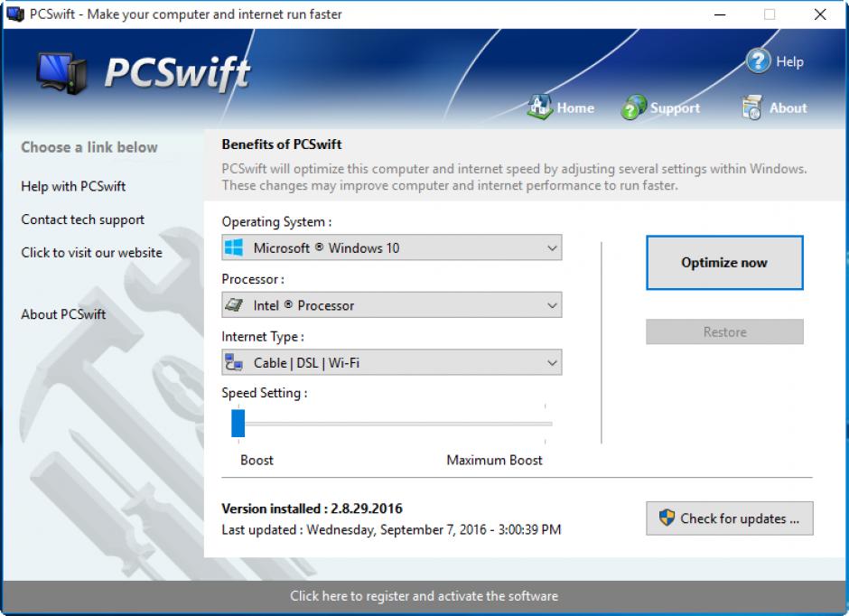The height and width of the screenshot is (616, 849).
Task: Click the Operating System label
Action: click(276, 222)
